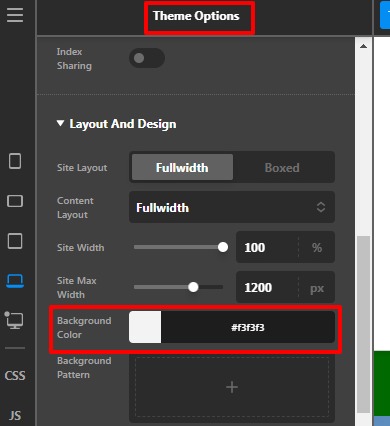Switch to landscape phone viewport icon
Viewport: 390px width, 426px height.
tap(15, 201)
